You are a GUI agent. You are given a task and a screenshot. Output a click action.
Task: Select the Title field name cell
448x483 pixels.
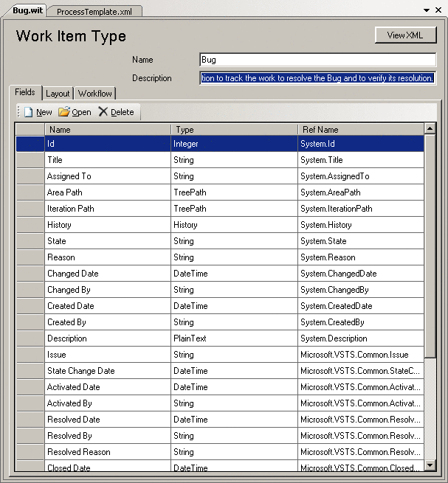click(x=108, y=160)
